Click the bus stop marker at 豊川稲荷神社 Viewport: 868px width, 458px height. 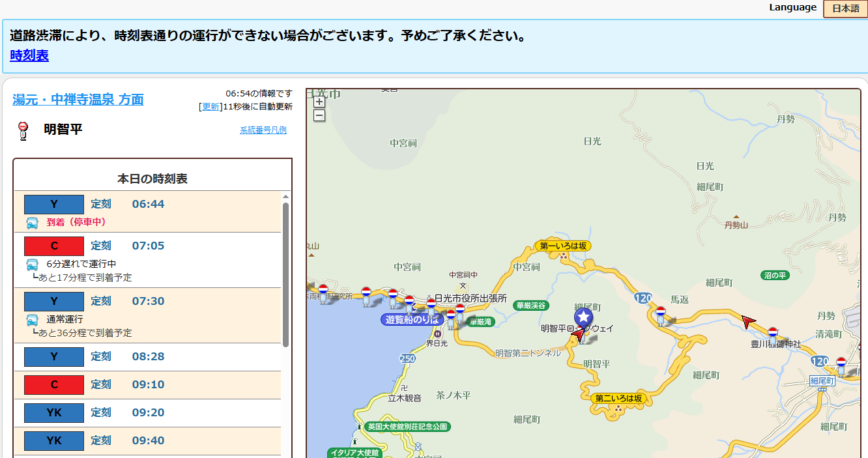coord(773,335)
